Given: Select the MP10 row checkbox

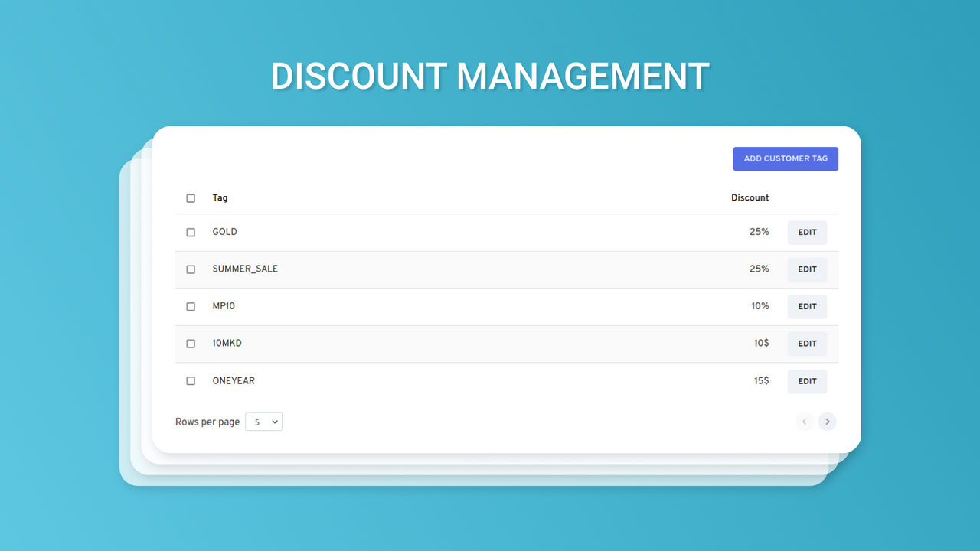Looking at the screenshot, I should [x=191, y=306].
